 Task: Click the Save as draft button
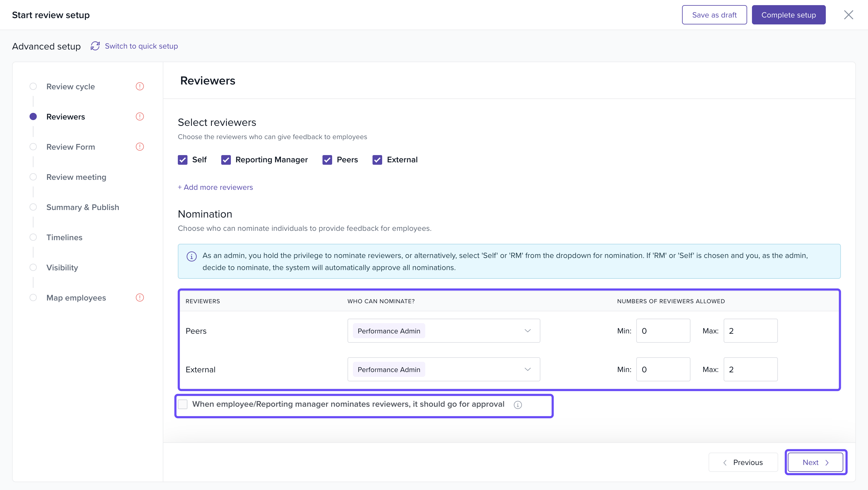click(x=714, y=15)
